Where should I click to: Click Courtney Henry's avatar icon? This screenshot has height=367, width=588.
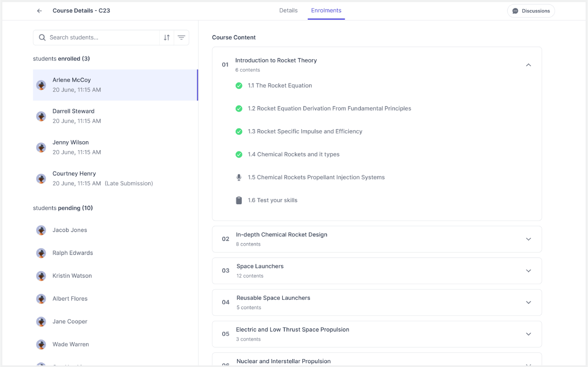click(41, 179)
